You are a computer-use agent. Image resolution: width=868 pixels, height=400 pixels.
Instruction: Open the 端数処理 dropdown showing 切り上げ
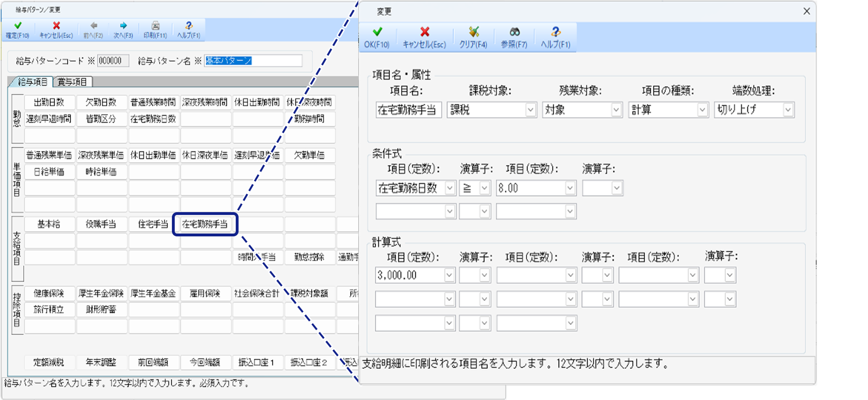tap(788, 110)
